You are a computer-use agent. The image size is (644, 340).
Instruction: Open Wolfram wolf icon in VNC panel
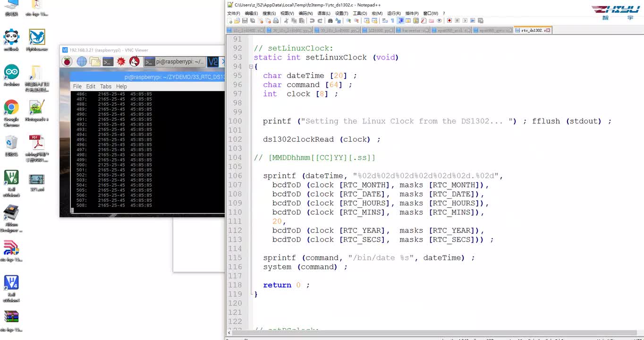point(135,61)
